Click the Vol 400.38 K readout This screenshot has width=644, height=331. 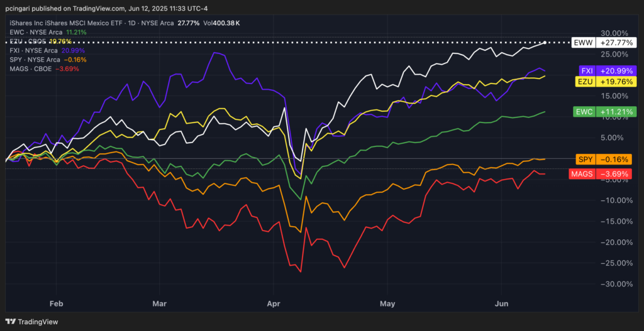(221, 23)
